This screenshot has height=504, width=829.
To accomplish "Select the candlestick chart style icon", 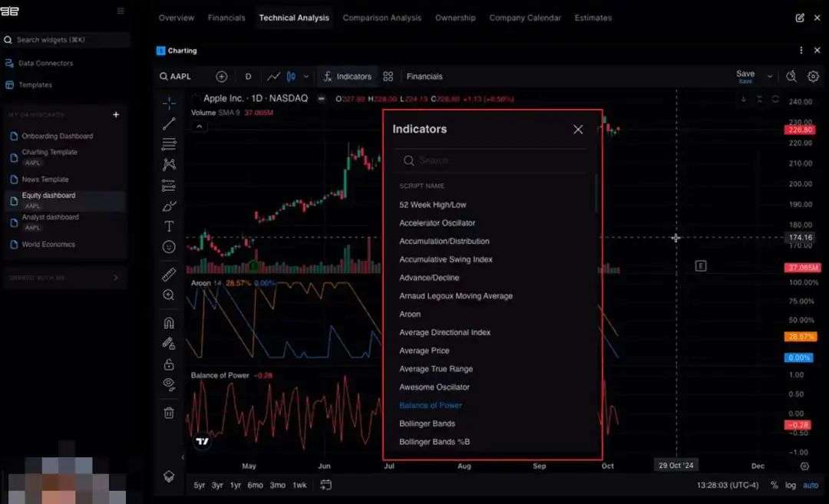I will point(292,77).
